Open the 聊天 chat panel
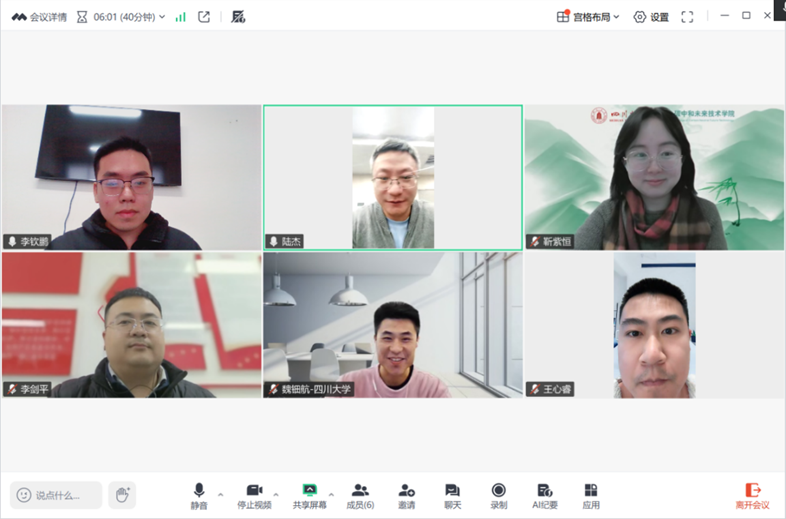Screen dimensions: 786x519 [452, 494]
